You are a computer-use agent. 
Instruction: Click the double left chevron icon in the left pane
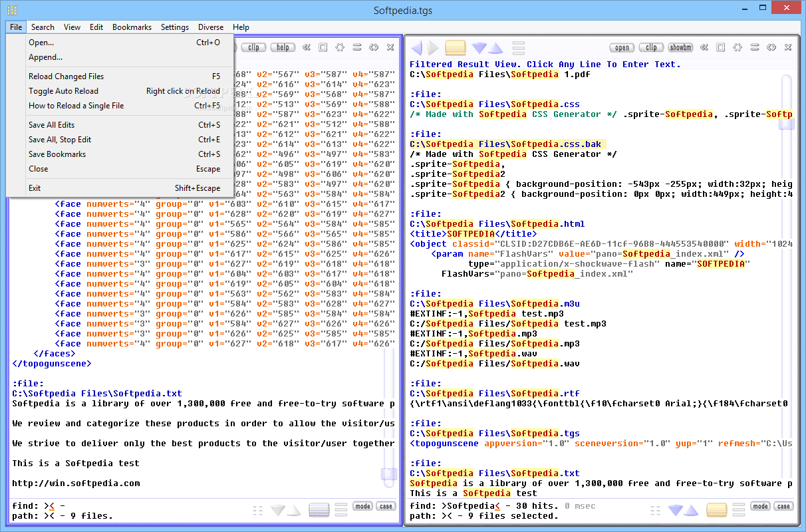307,48
